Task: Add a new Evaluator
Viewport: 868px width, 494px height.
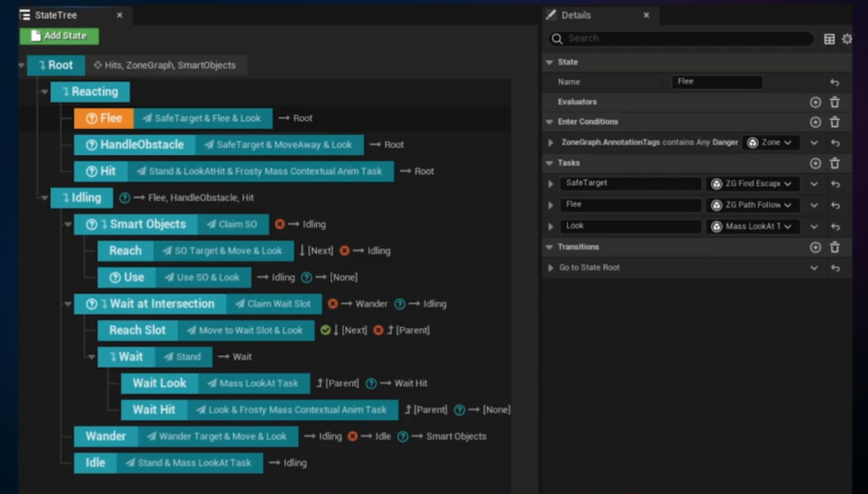Action: pyautogui.click(x=815, y=102)
